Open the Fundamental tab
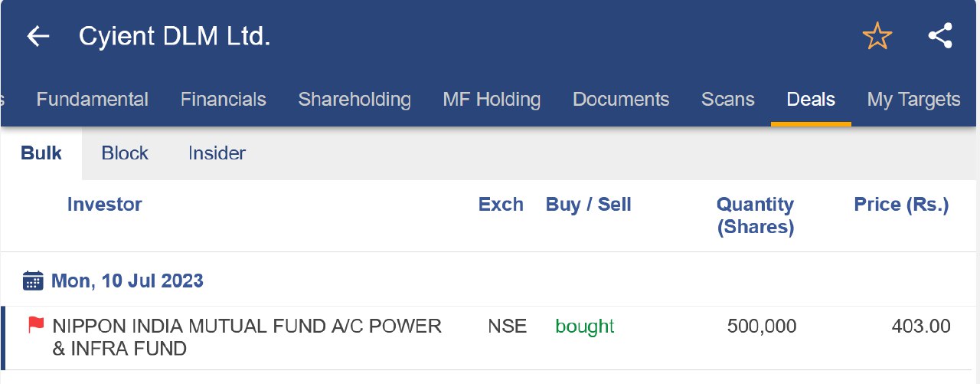 coord(92,100)
